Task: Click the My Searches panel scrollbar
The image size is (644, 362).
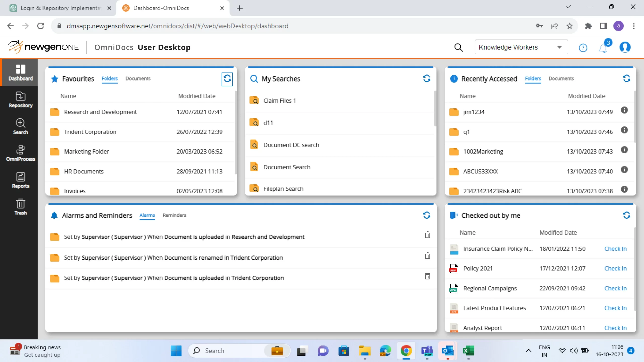Action: 435,108
